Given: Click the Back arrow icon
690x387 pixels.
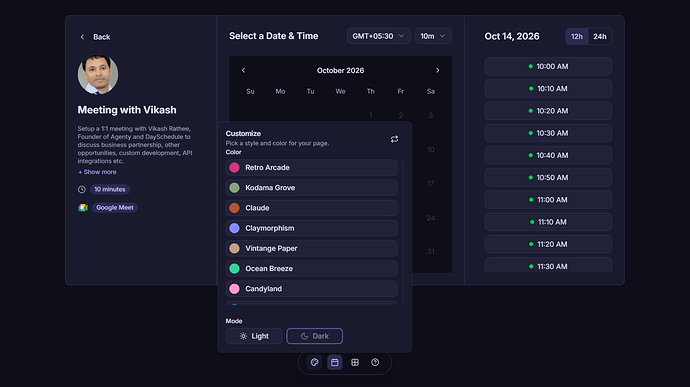Looking at the screenshot, I should (82, 37).
